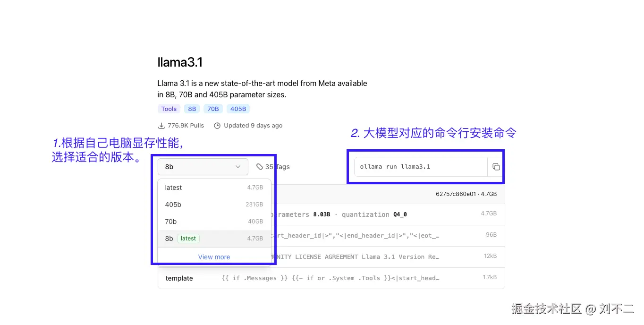Click the 70B tag badge
The image size is (644, 325).
[213, 109]
